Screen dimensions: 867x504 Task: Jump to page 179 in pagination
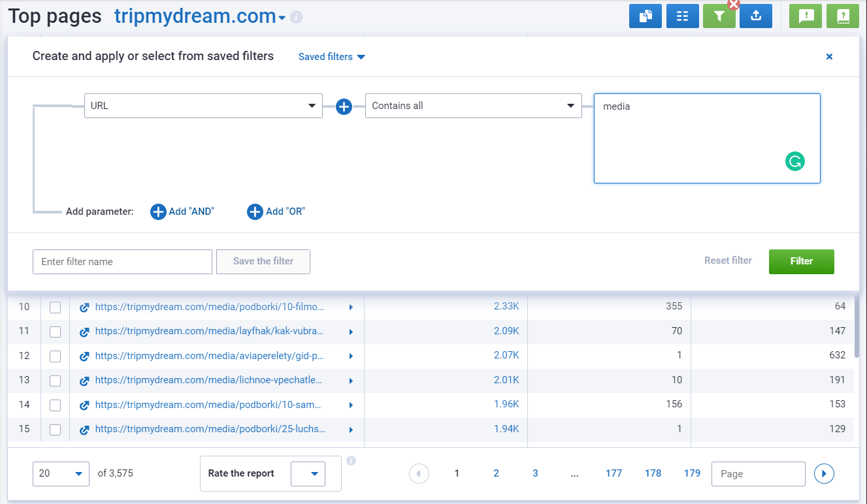click(692, 473)
